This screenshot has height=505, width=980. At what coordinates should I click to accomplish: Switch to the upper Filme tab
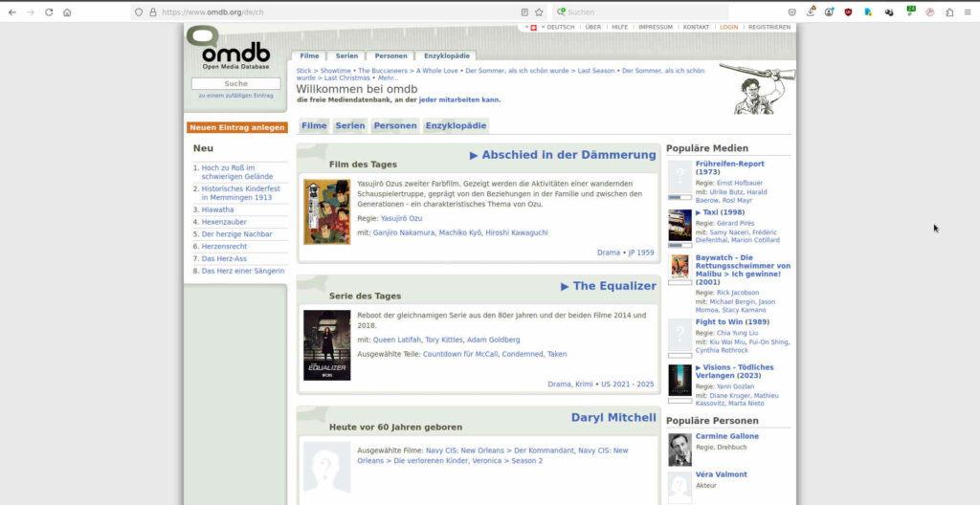(309, 55)
